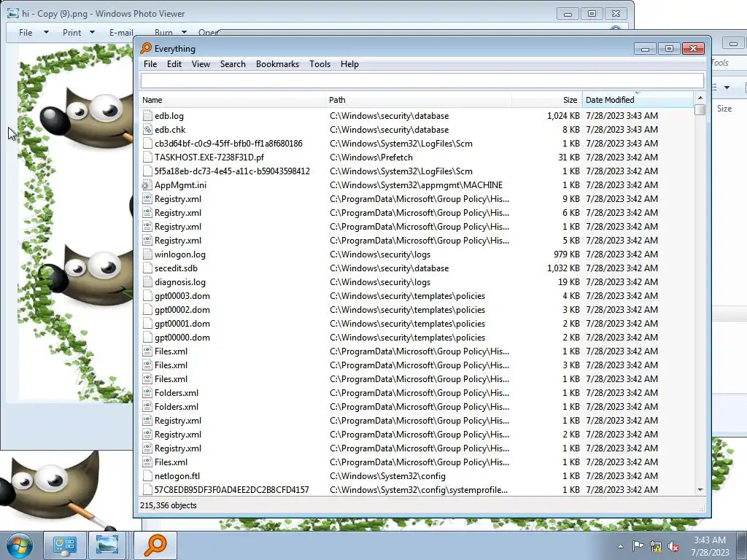Click the netlogon.ftl file icon

coord(147,475)
